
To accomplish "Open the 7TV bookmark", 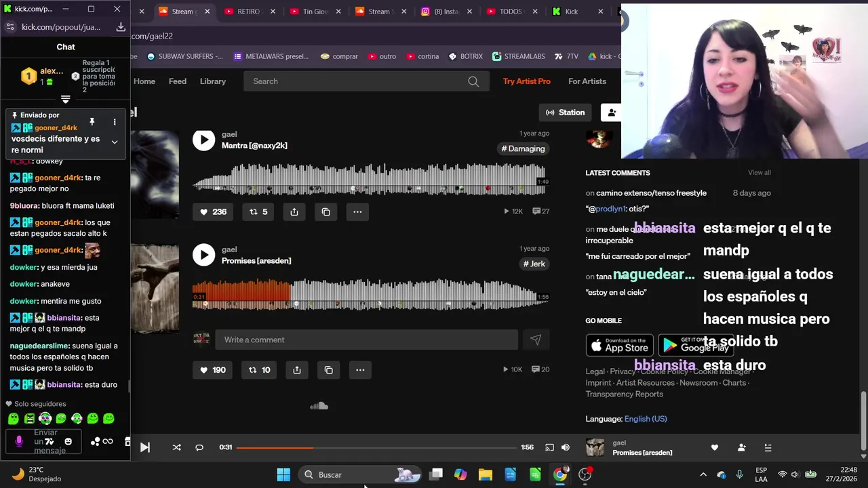I will click(x=567, y=56).
